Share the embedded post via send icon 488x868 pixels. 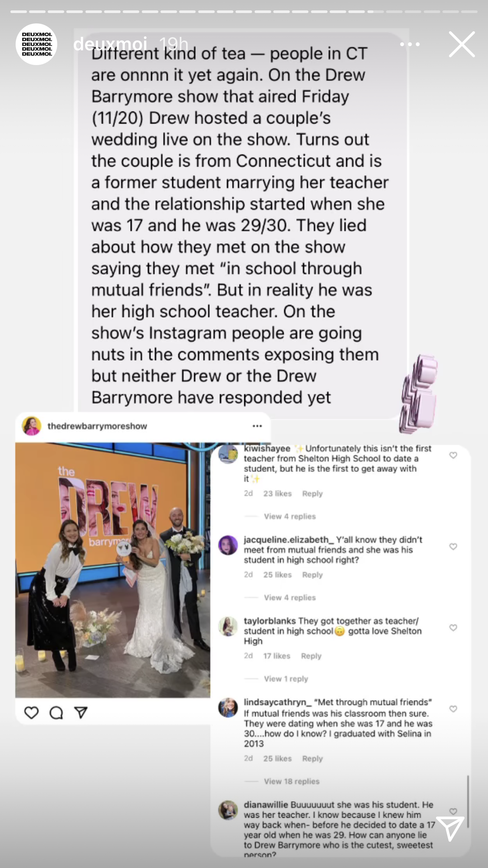[x=81, y=713]
